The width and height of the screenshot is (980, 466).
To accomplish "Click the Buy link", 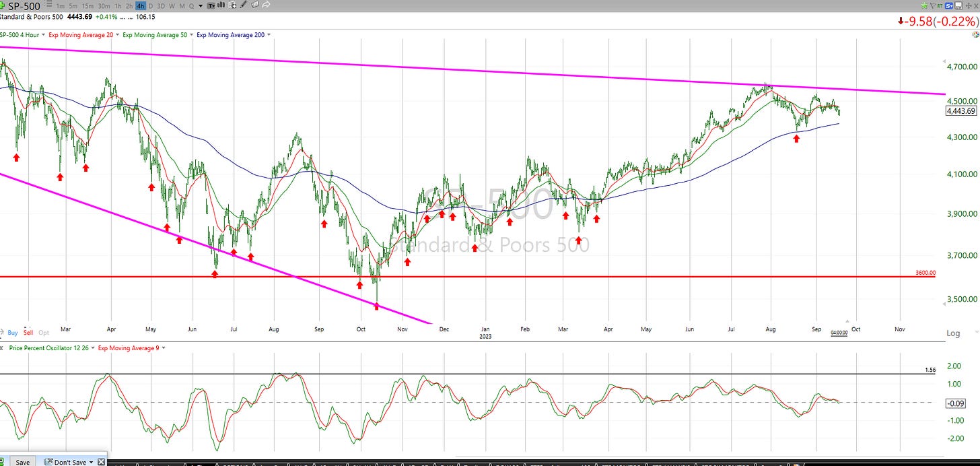I will coord(13,332).
